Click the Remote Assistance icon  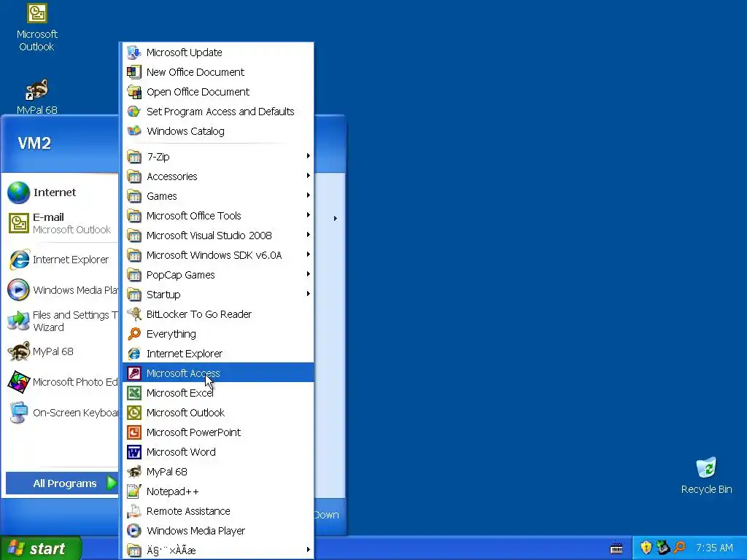[x=134, y=511]
